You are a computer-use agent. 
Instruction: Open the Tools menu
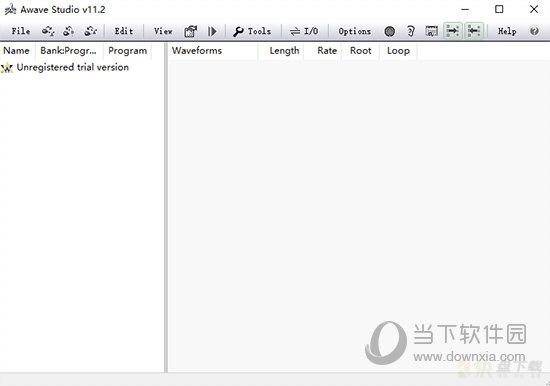[x=259, y=31]
